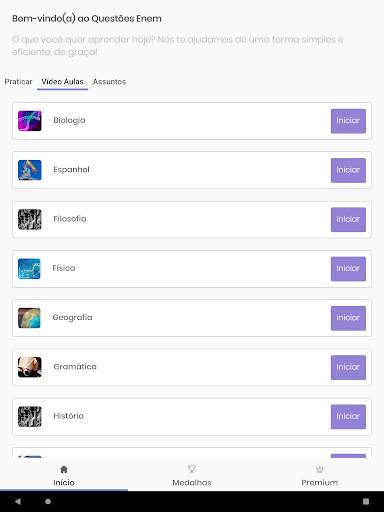This screenshot has height=512, width=384.
Task: Start Geografia with its Iniciar button
Action: click(x=348, y=318)
